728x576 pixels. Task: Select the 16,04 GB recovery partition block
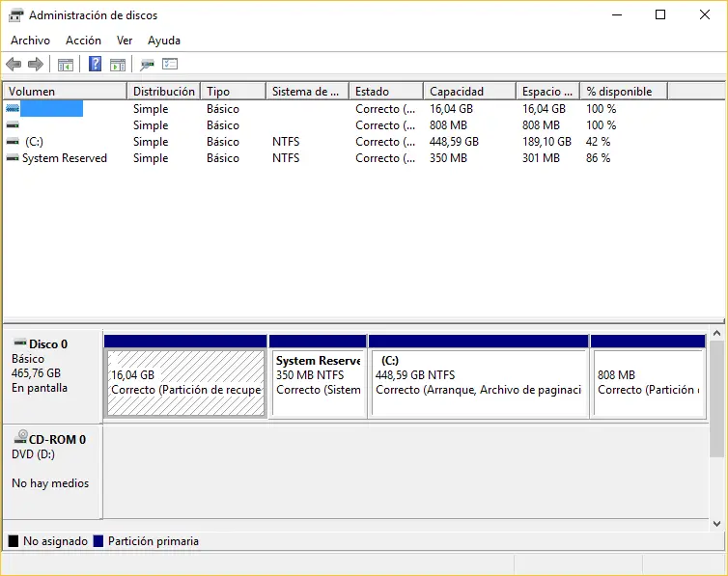click(185, 383)
